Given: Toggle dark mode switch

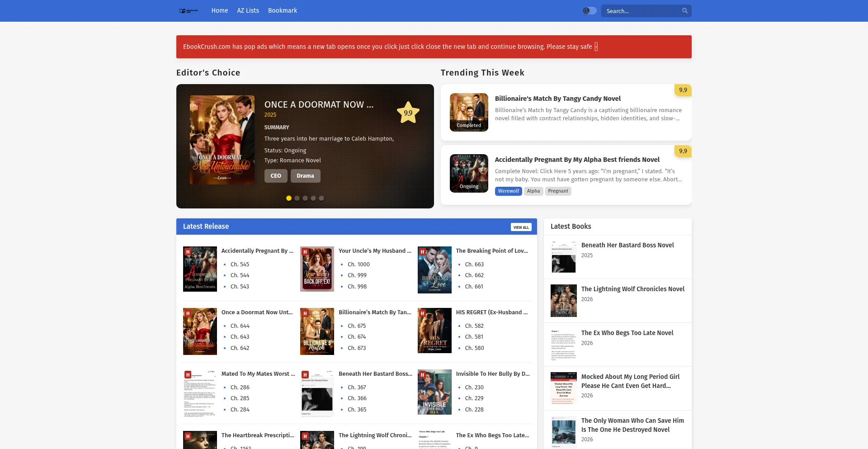Looking at the screenshot, I should point(590,11).
